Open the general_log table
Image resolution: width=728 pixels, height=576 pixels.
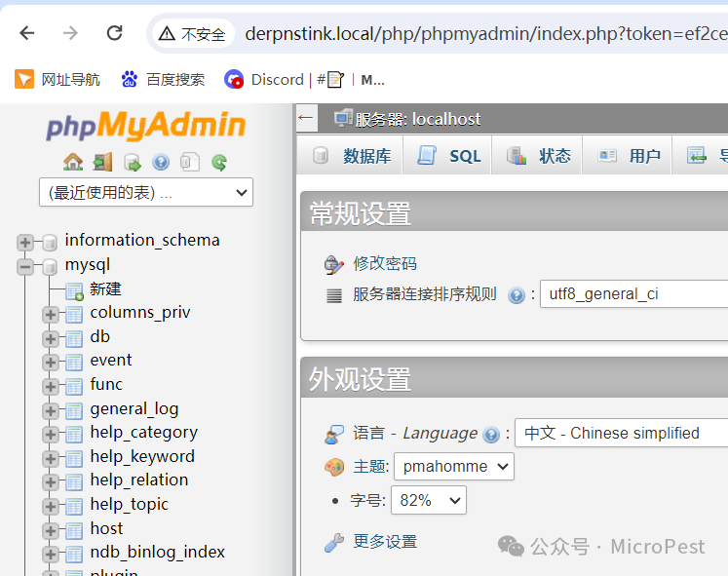[134, 409]
